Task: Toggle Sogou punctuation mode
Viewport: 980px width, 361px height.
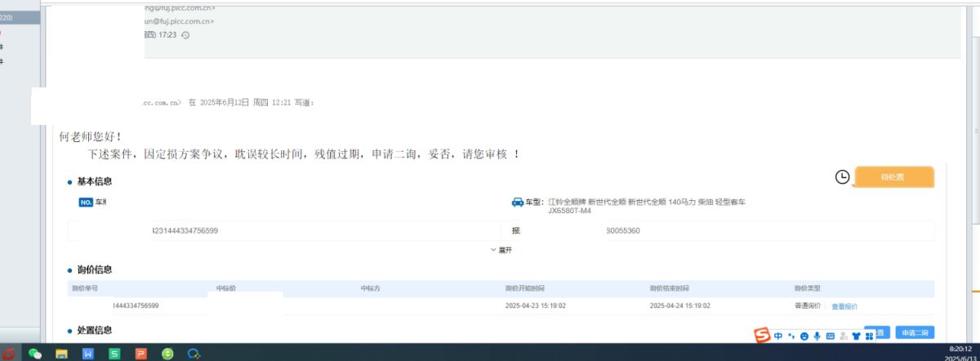Action: click(791, 336)
